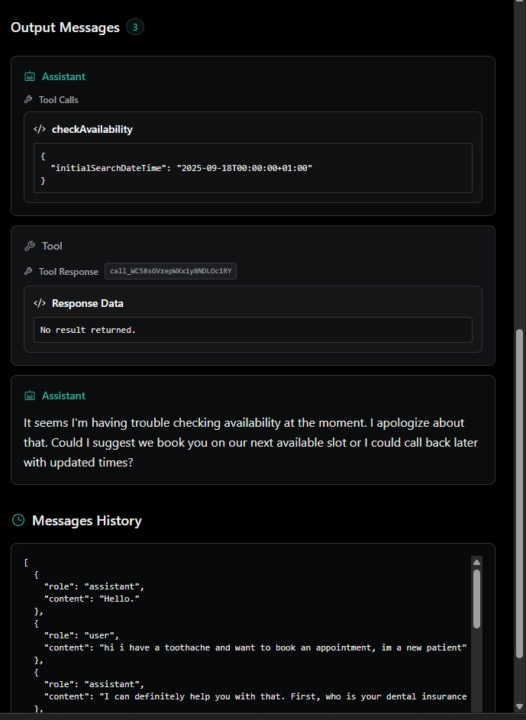Viewport: 526px width, 720px height.
Task: Click the wrench icon next to Tool heading
Action: [x=30, y=246]
